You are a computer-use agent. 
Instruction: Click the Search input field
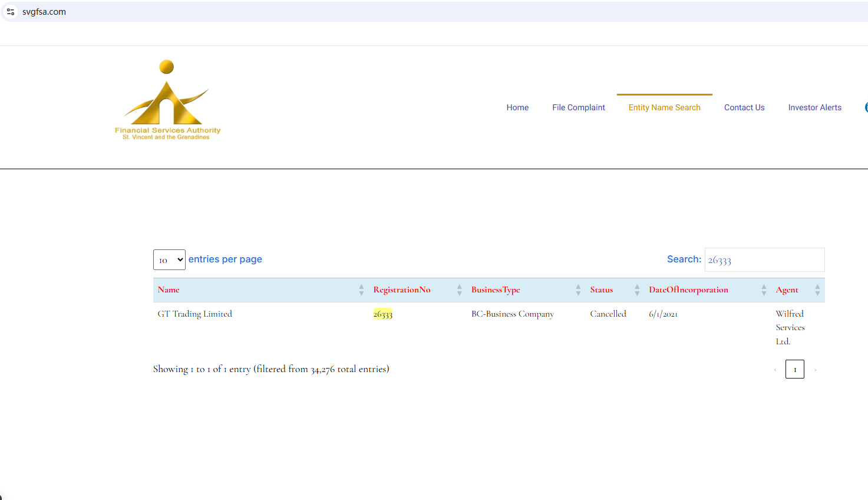(x=764, y=260)
